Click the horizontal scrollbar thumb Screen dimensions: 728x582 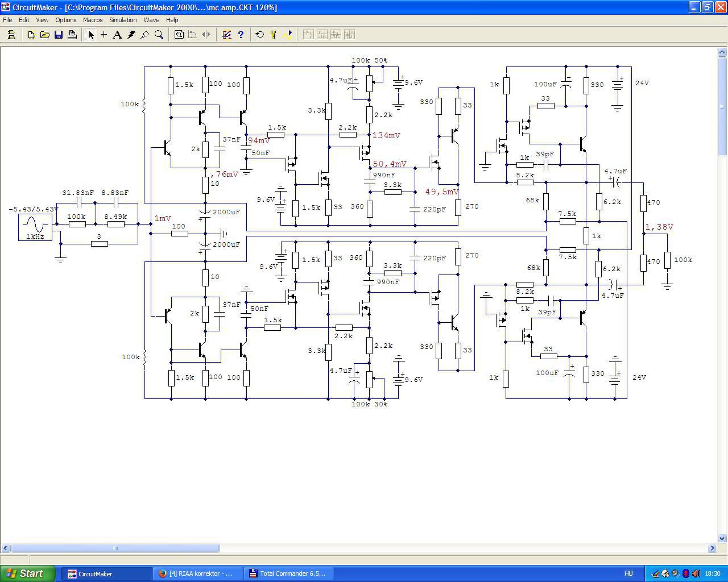[x=115, y=548]
